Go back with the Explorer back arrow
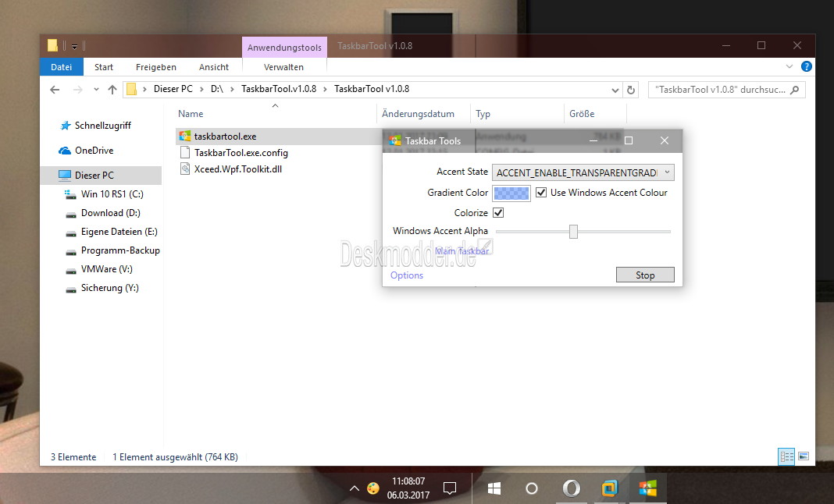Image resolution: width=834 pixels, height=504 pixels. [55, 89]
